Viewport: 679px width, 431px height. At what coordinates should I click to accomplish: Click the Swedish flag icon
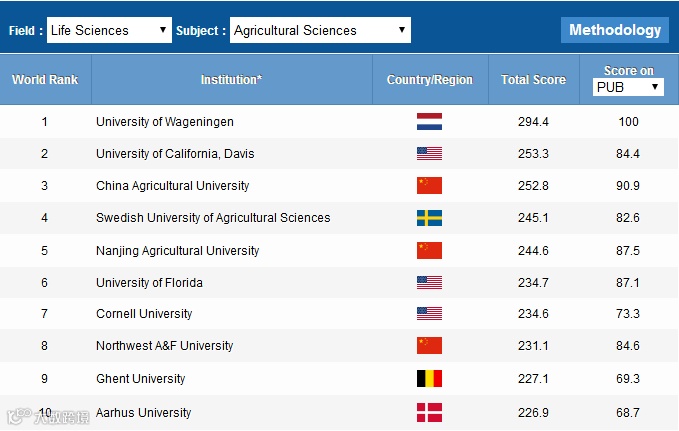[429, 218]
